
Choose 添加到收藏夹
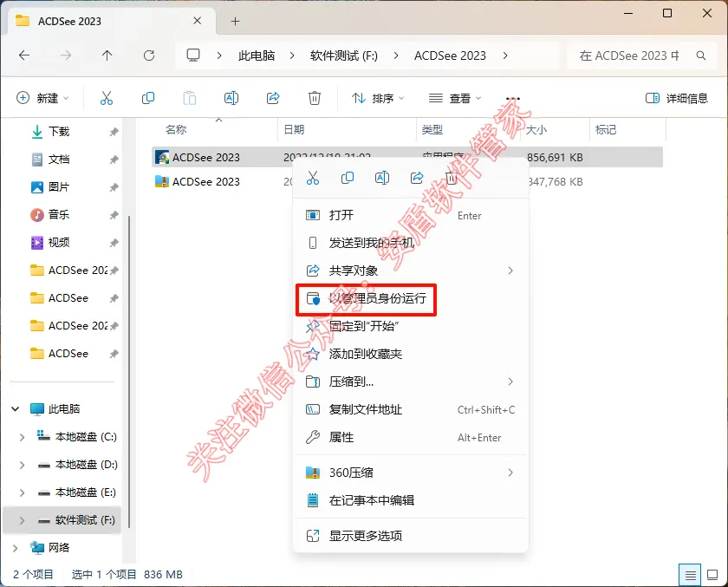pos(411,355)
